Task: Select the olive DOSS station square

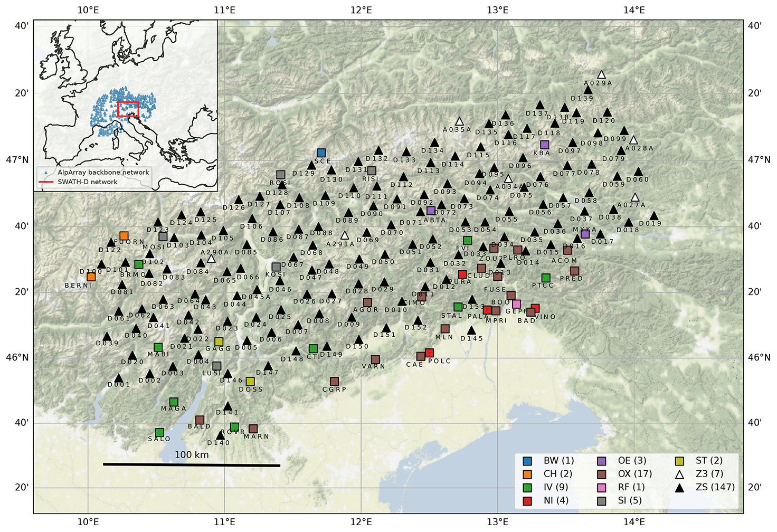Action: (250, 381)
